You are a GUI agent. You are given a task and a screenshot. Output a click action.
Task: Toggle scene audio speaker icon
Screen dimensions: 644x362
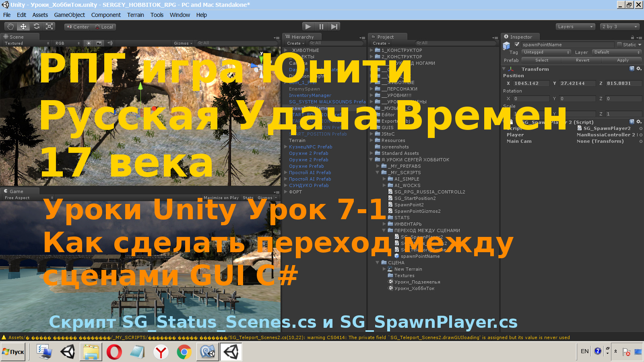tap(109, 43)
